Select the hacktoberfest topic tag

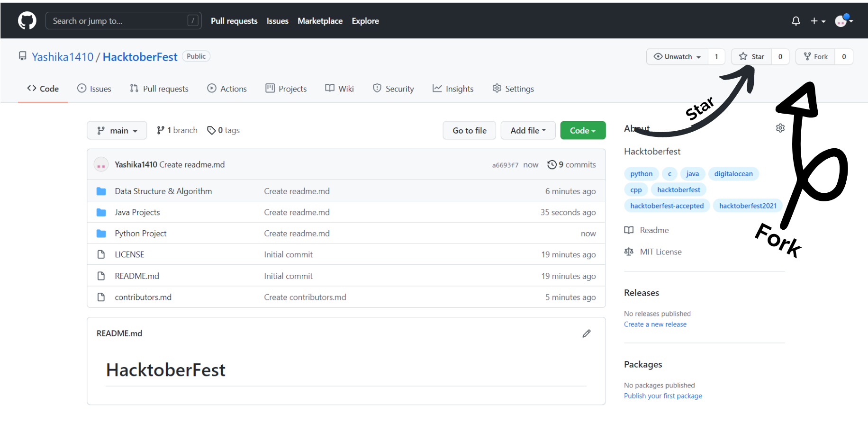point(678,190)
